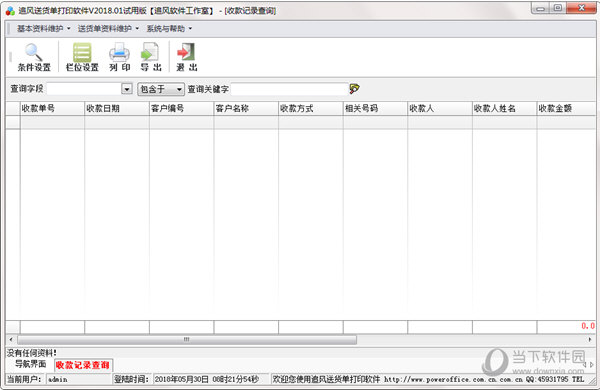
Task: Click the 收款金额 column header
Action: tap(566, 108)
